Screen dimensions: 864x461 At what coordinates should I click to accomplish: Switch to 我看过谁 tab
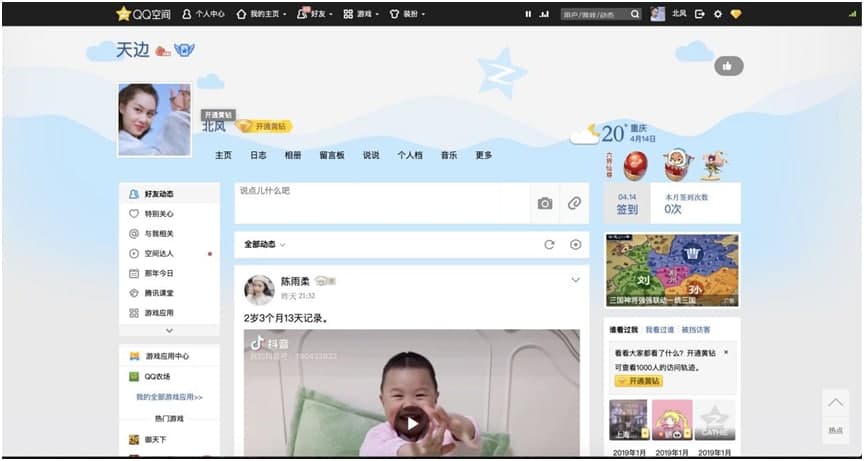pyautogui.click(x=660, y=330)
